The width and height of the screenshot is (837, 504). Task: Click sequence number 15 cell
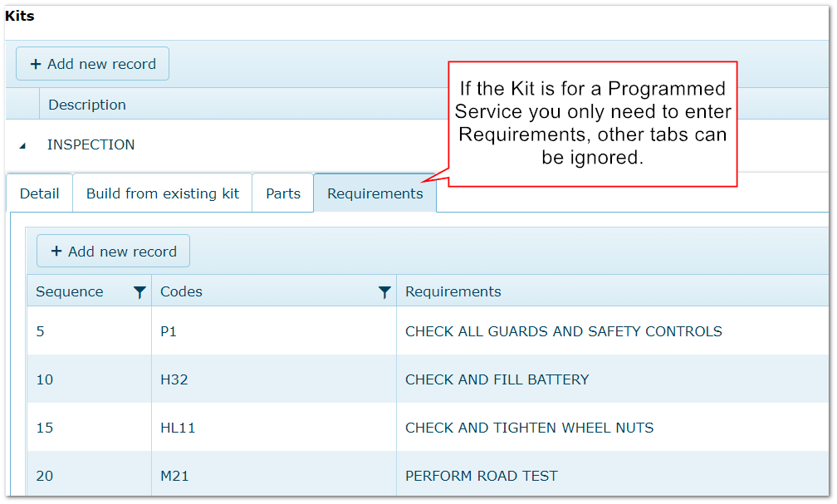point(44,428)
